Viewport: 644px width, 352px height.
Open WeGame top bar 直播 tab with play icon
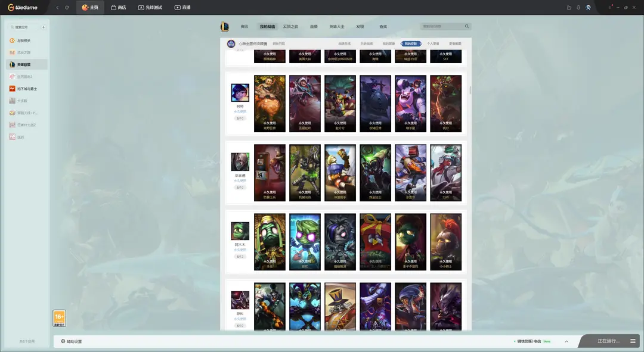[182, 7]
